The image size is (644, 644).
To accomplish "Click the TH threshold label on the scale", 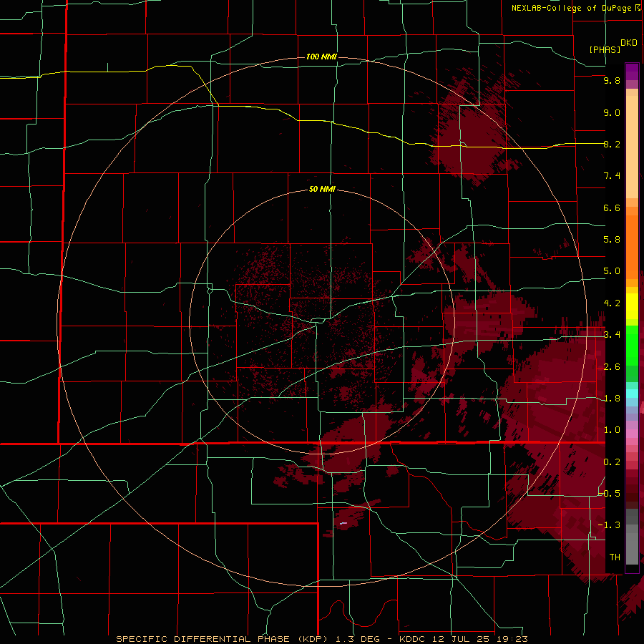I will click(x=615, y=557).
